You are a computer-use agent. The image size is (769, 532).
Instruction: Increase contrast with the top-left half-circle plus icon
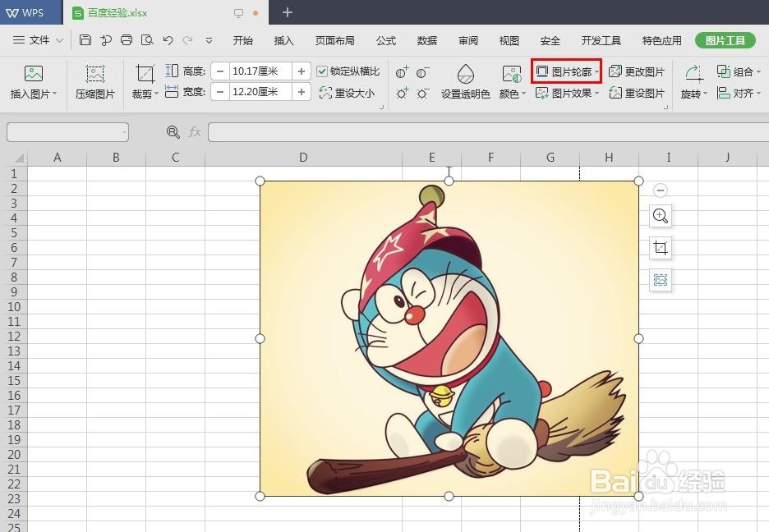point(402,72)
